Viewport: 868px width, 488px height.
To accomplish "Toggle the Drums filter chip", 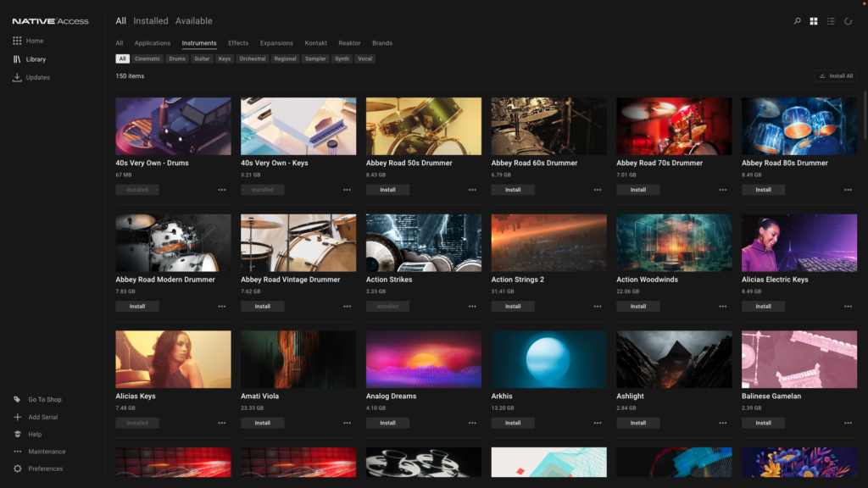I will [177, 59].
